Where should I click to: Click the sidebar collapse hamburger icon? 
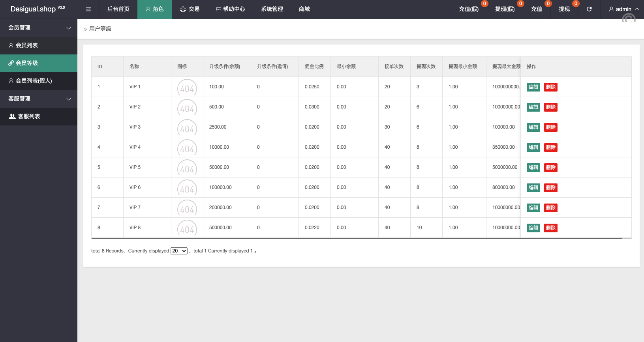[x=88, y=9]
